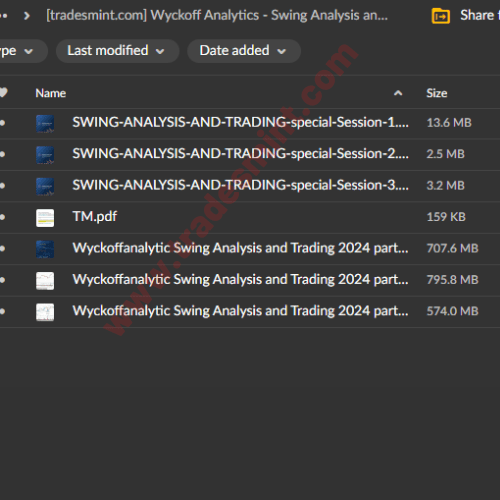This screenshot has height=500, width=500.
Task: Sort by the Name column header
Action: click(x=51, y=93)
